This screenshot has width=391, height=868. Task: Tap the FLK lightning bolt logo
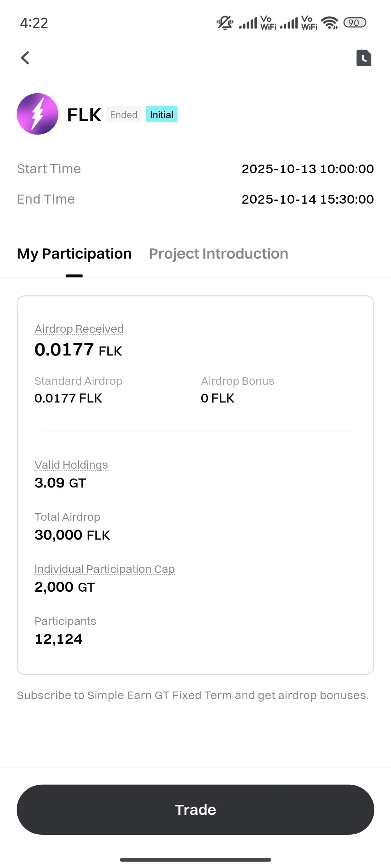click(x=38, y=114)
